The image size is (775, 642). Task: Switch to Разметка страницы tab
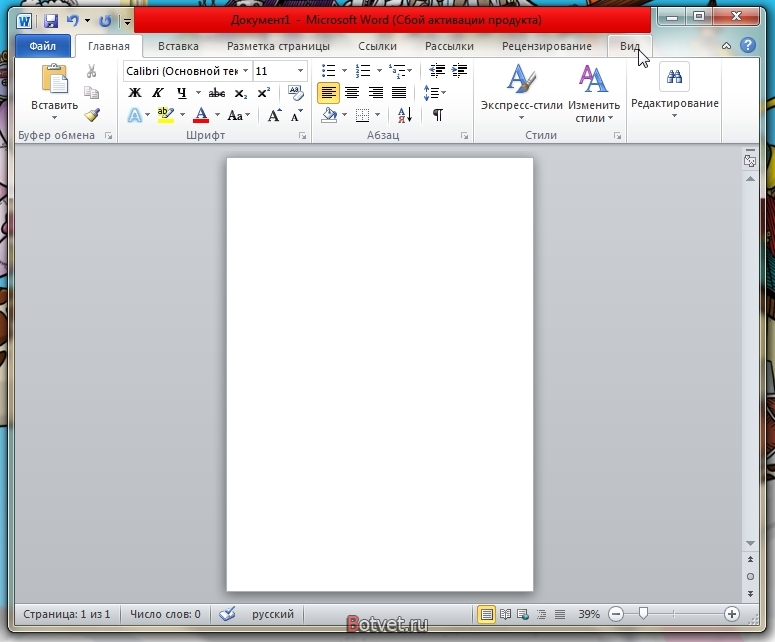pyautogui.click(x=278, y=46)
